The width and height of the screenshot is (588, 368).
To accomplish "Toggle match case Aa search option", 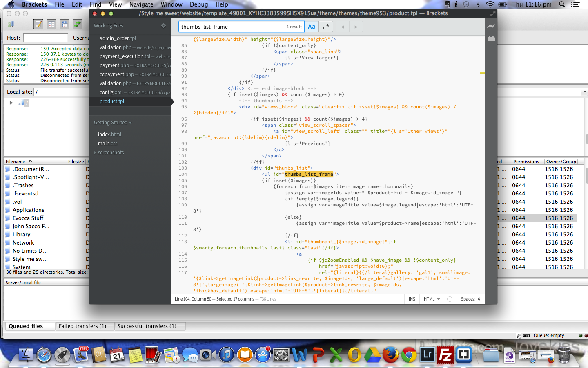I will tap(312, 27).
